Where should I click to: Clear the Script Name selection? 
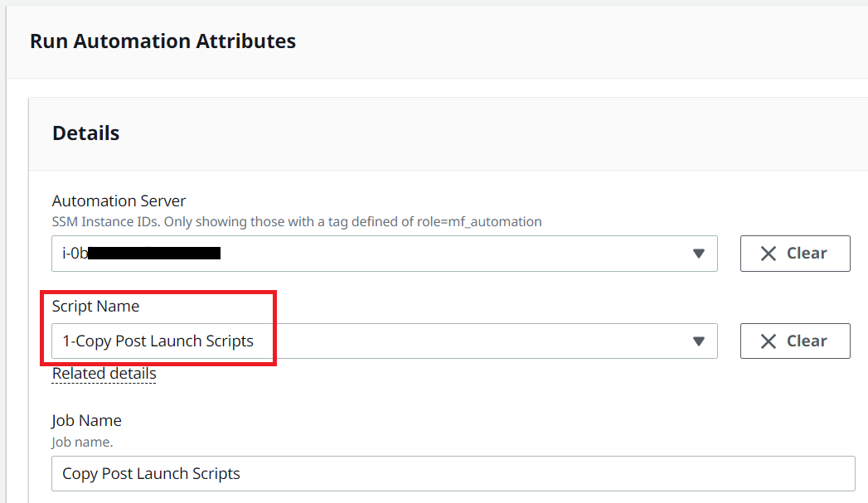click(x=795, y=341)
